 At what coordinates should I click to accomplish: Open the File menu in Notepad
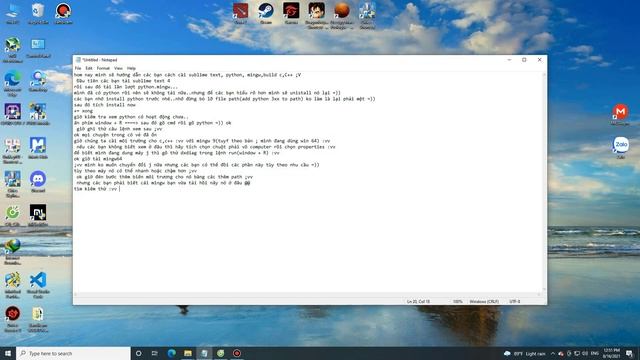coord(78,68)
